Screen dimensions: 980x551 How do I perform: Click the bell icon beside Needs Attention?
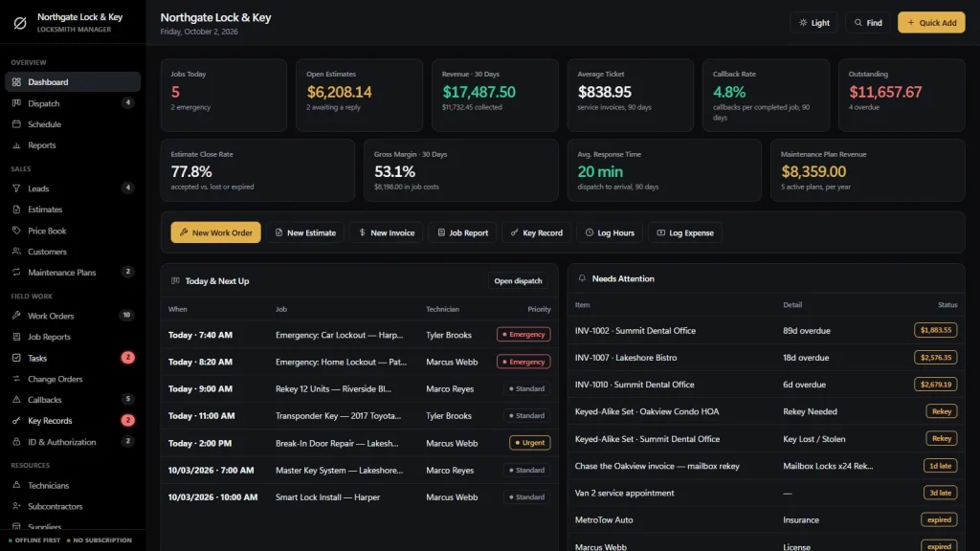click(x=582, y=278)
